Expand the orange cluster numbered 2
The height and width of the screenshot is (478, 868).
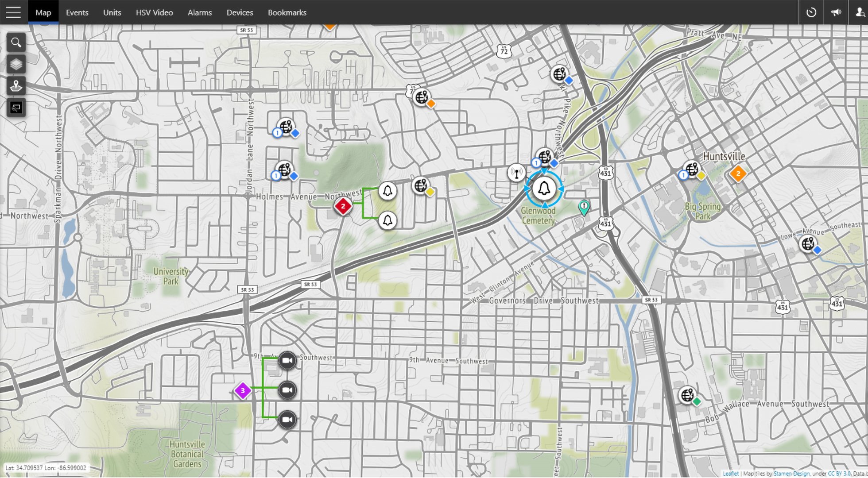[x=738, y=173]
